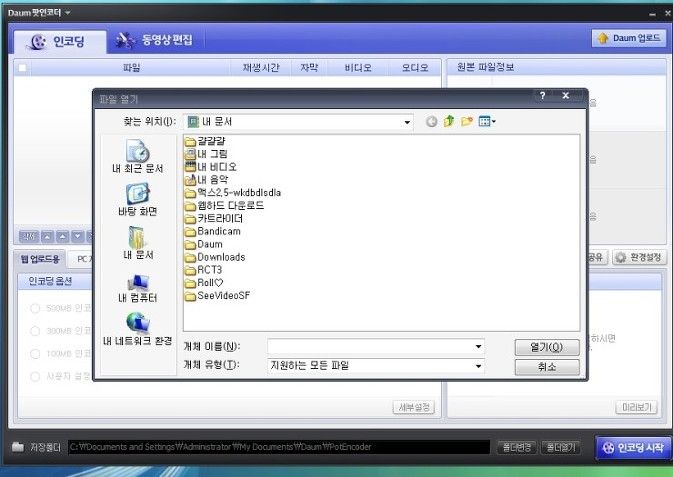Select the 내 비디오 folder

click(x=211, y=167)
